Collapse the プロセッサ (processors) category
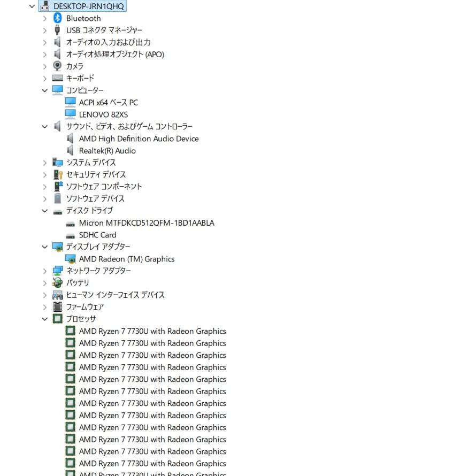This screenshot has height=476, width=476. click(45, 319)
